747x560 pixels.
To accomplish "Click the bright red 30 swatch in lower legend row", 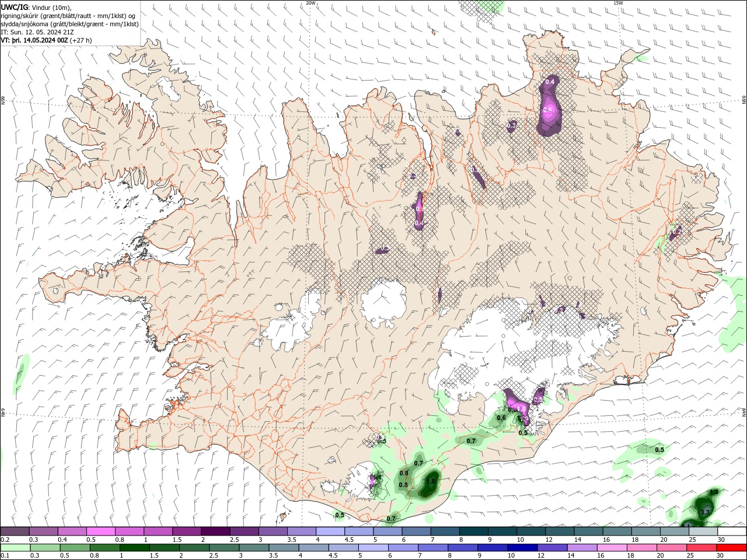I will tap(731, 548).
